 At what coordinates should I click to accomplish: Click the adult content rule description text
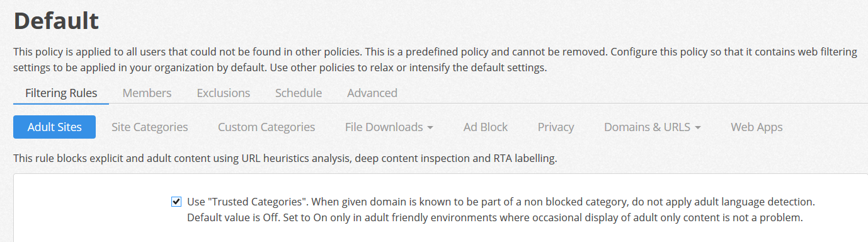pyautogui.click(x=285, y=159)
